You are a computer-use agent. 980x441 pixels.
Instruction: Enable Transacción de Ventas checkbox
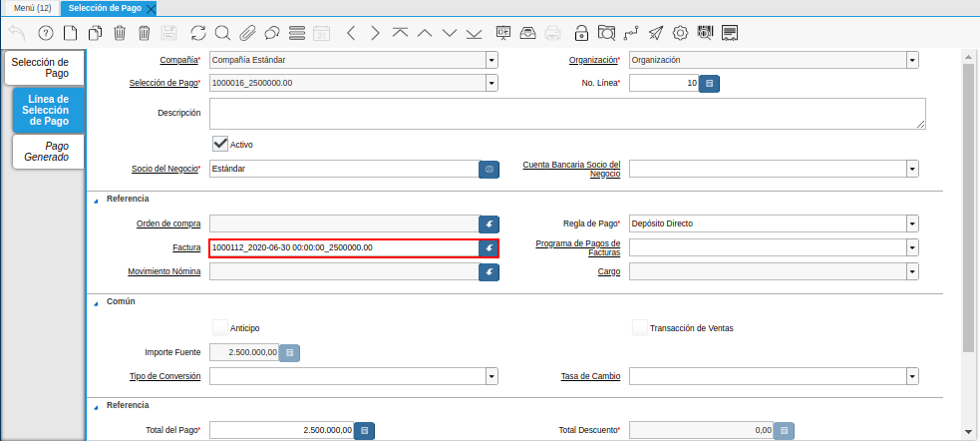tap(639, 327)
